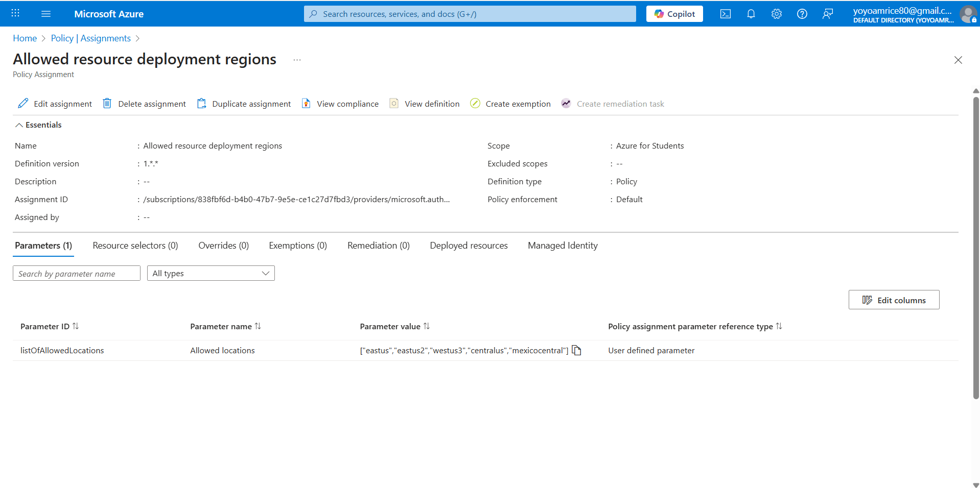Click View compliance label
Viewport: 980px width, 488px height.
pos(347,104)
